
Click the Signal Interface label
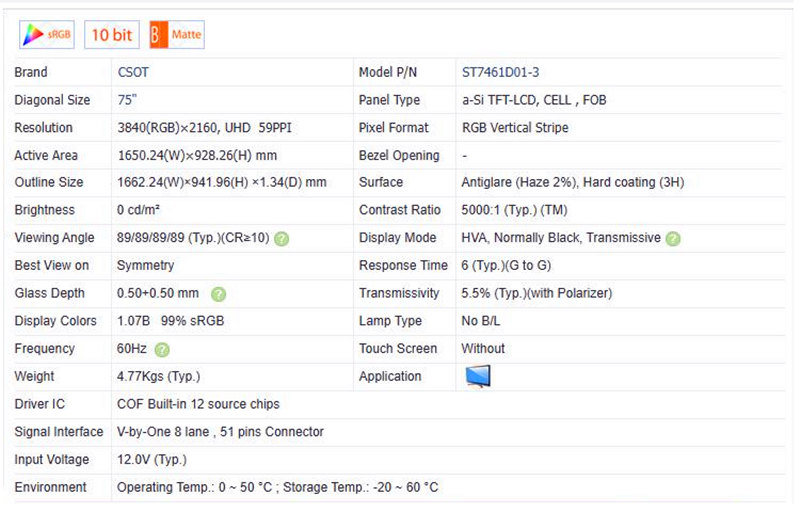(58, 432)
